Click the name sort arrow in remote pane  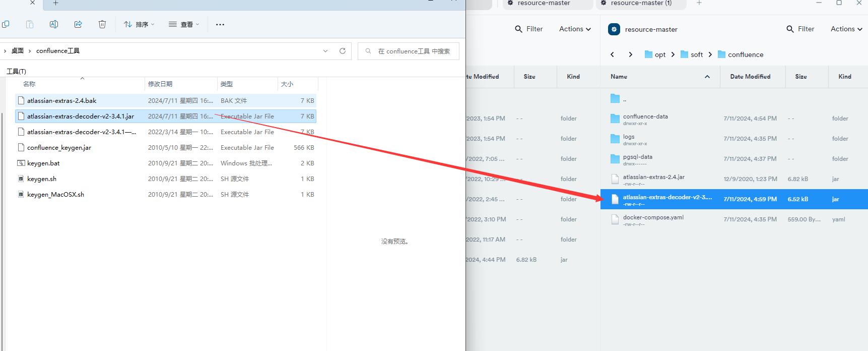pos(707,77)
